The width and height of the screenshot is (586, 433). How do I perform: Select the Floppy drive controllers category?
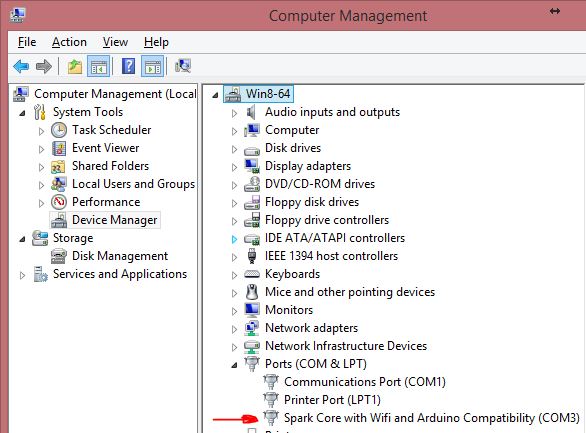pyautogui.click(x=327, y=220)
